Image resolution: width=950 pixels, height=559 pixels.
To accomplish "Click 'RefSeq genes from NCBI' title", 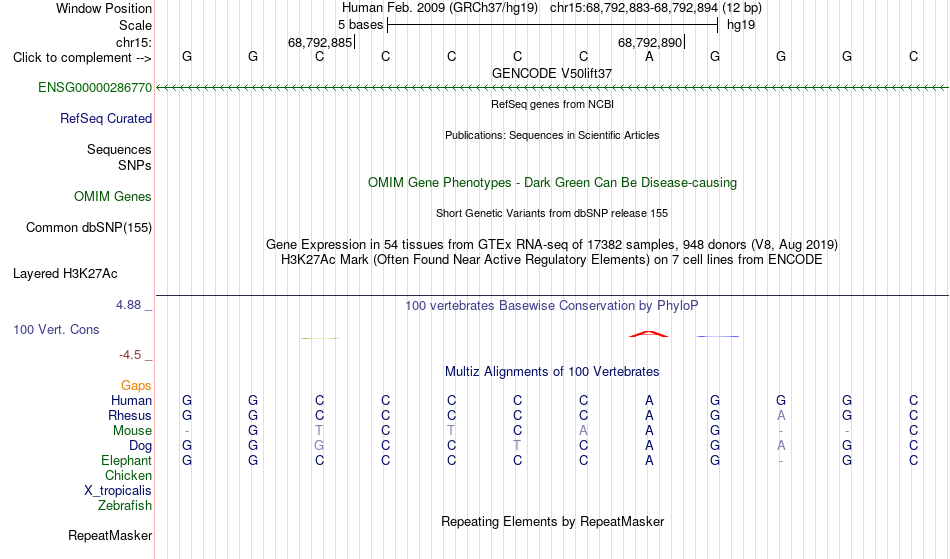I will pyautogui.click(x=552, y=104).
